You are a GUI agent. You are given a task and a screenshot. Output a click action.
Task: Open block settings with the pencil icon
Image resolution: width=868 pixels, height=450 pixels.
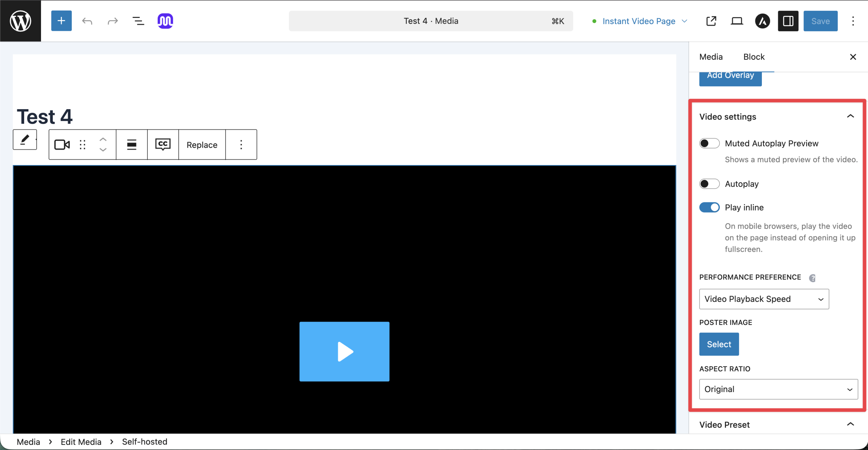[x=25, y=140]
